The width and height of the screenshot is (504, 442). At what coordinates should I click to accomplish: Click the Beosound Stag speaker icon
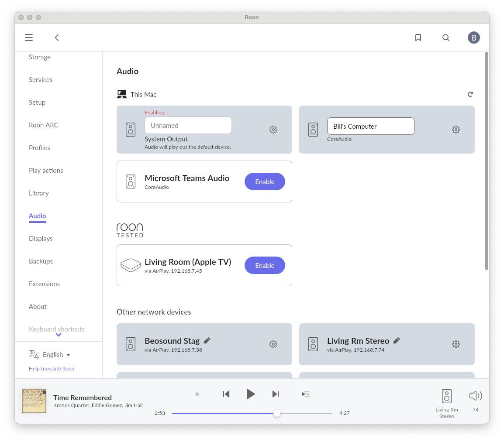[x=131, y=344]
